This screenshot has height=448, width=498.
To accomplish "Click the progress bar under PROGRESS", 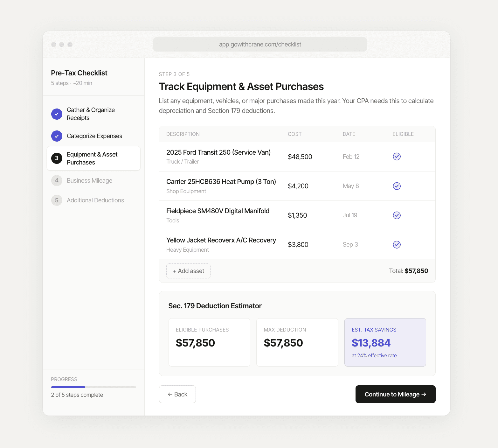I will pyautogui.click(x=93, y=387).
